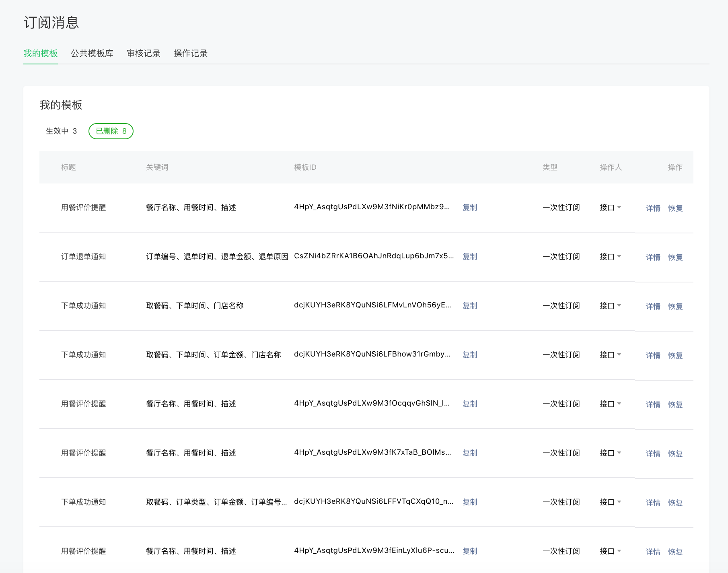Open the 操作记录 tab
This screenshot has width=728, height=573.
pyautogui.click(x=191, y=54)
